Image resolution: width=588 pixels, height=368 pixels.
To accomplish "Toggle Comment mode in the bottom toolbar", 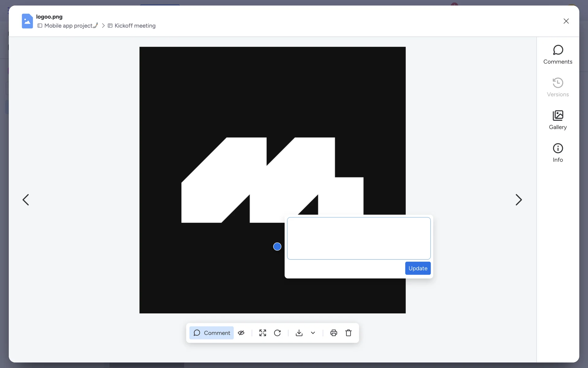I will 212,333.
